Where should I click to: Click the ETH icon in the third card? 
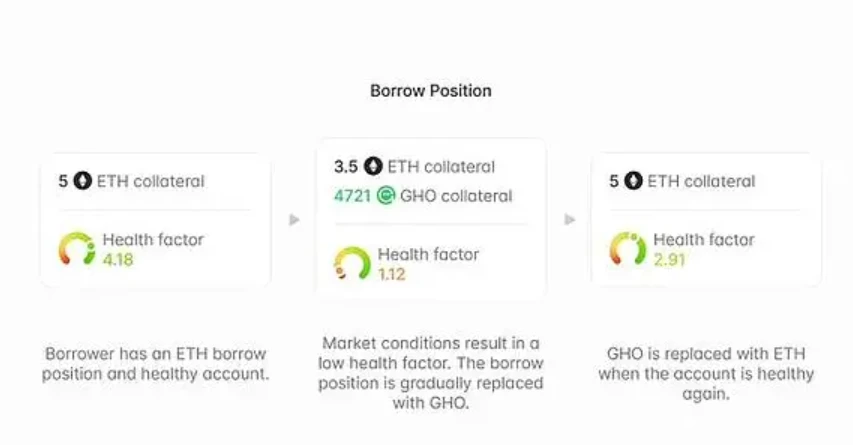tap(633, 181)
